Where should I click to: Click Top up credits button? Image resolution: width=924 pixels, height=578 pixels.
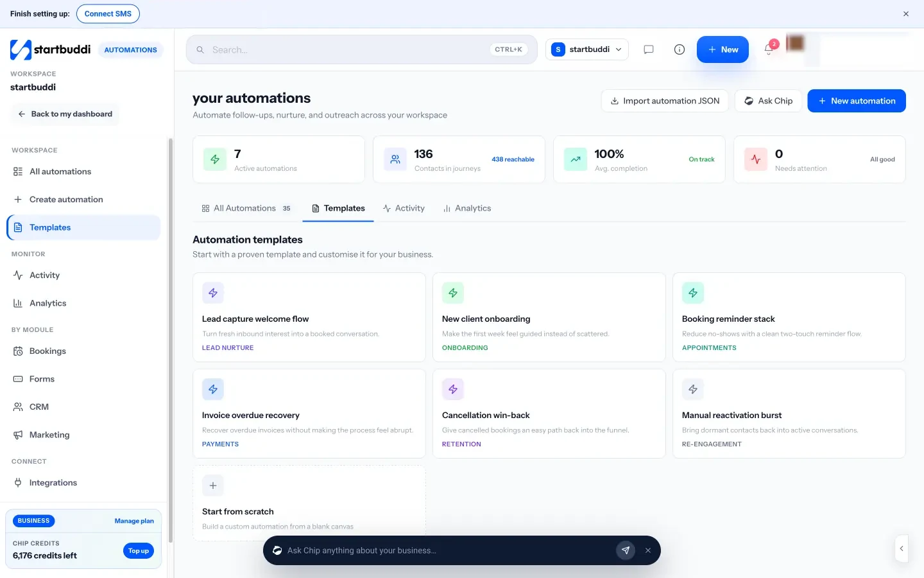tap(139, 551)
